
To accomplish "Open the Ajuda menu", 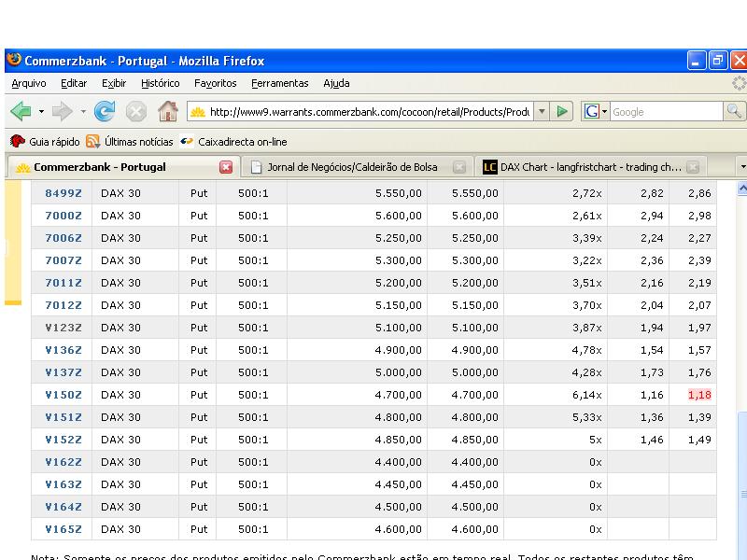I will pos(336,83).
